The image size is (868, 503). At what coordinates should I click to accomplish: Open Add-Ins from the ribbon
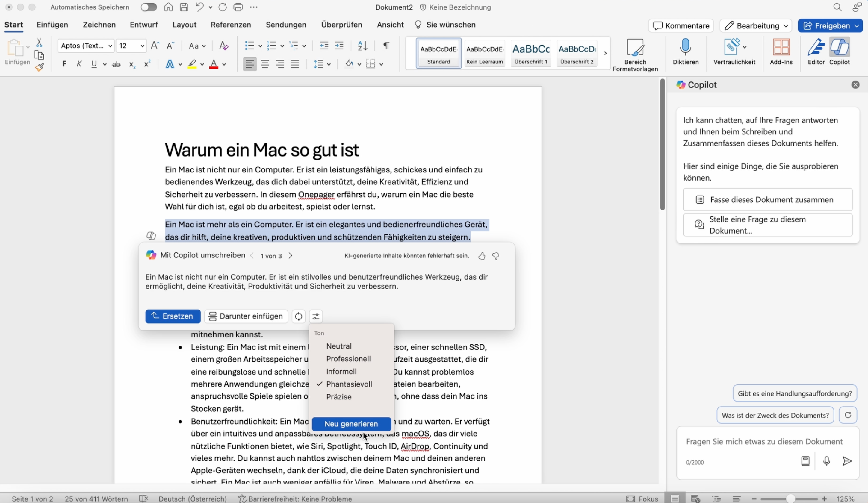(781, 48)
